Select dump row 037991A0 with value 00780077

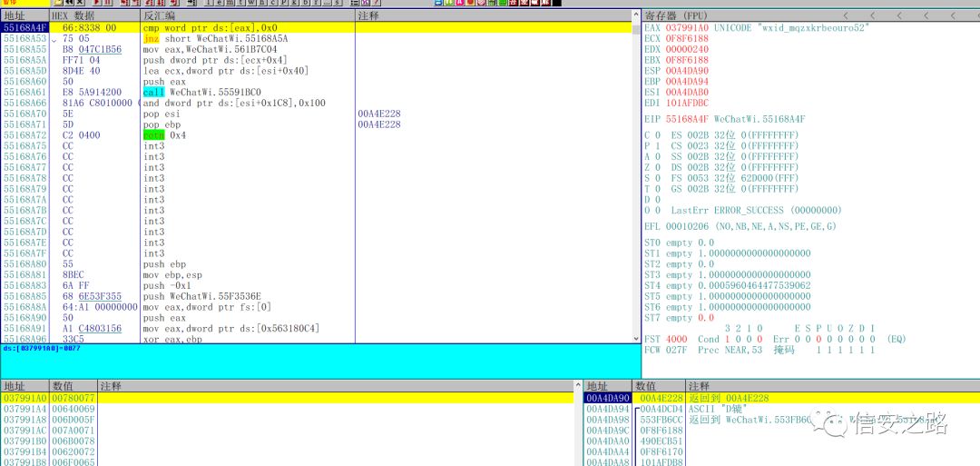288,398
